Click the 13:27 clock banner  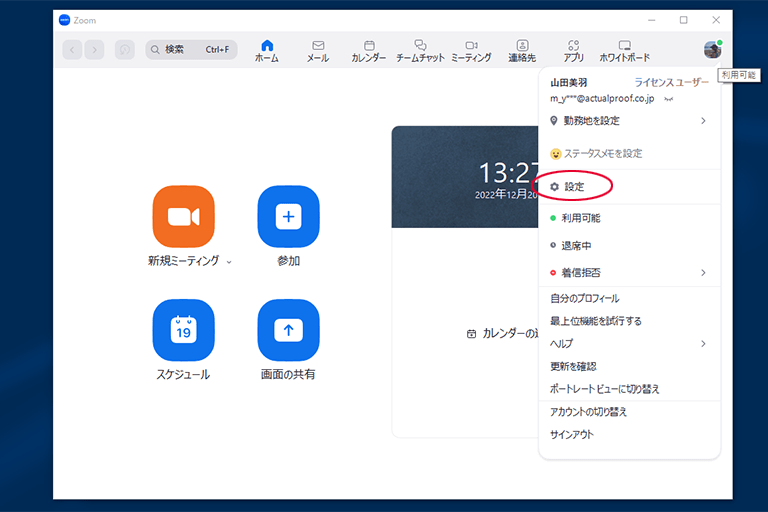[465, 177]
